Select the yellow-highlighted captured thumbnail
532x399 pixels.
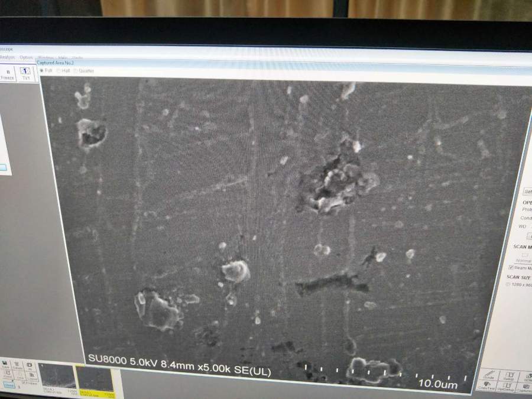[95, 381]
